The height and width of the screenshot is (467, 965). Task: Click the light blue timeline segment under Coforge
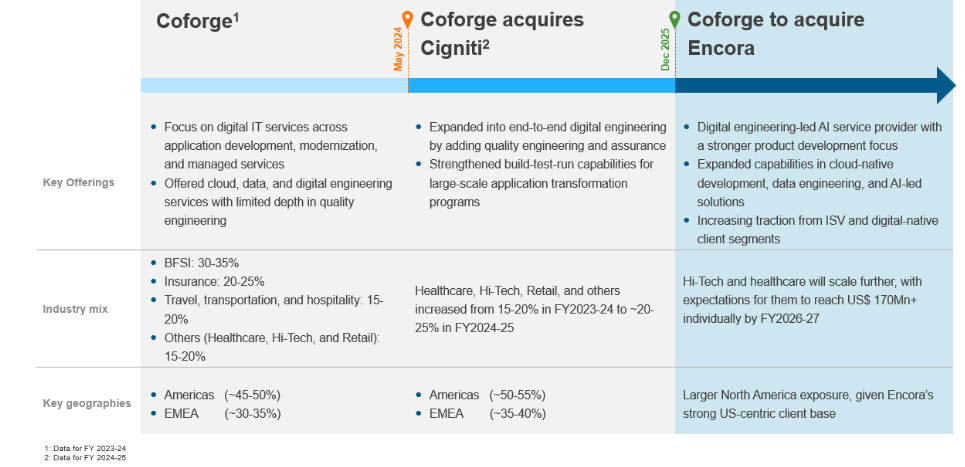(x=274, y=86)
